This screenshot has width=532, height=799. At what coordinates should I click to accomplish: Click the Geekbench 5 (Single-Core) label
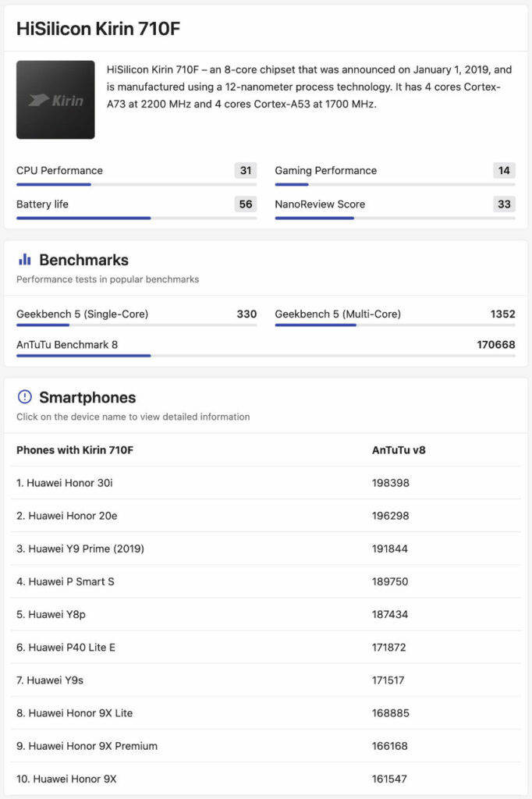(x=83, y=314)
